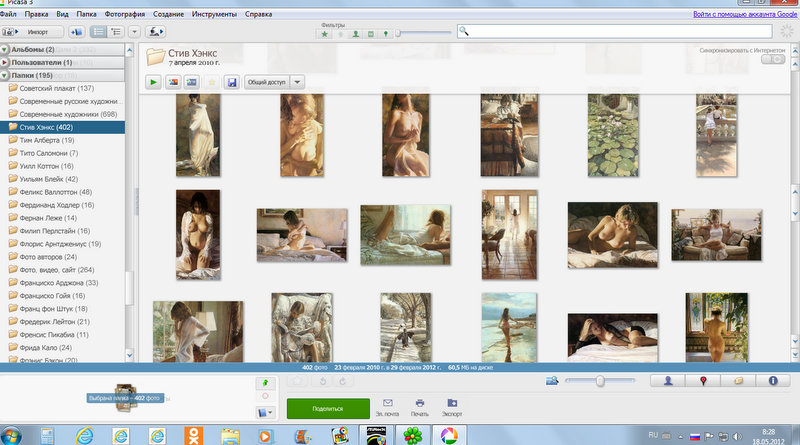
Task: Open the Фотография menu
Action: tap(125, 14)
